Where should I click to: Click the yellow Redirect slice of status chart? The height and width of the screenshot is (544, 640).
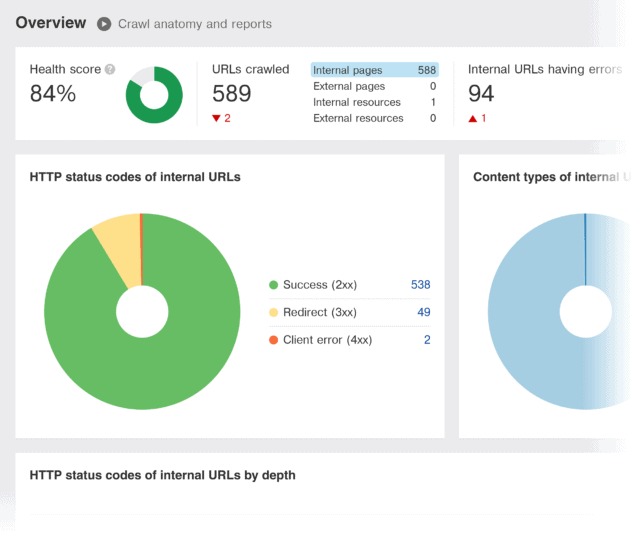[x=122, y=249]
